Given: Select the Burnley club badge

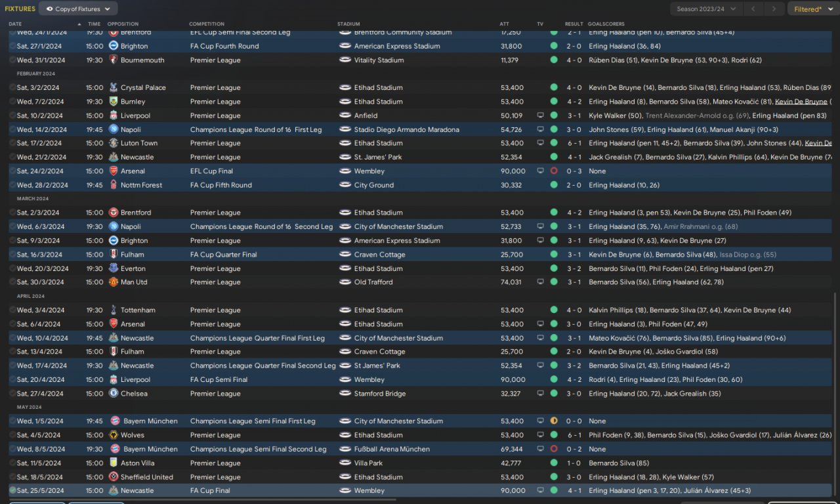Looking at the screenshot, I should pos(114,102).
